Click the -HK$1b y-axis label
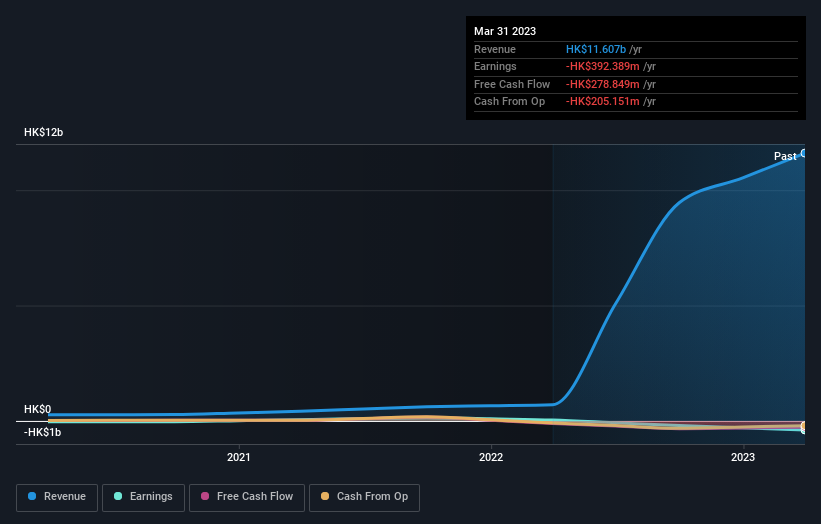This screenshot has height=524, width=821. click(x=42, y=432)
